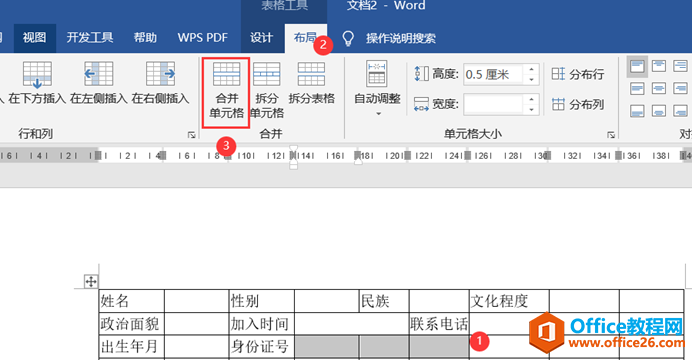Select align bottom left icon

pyautogui.click(x=637, y=111)
